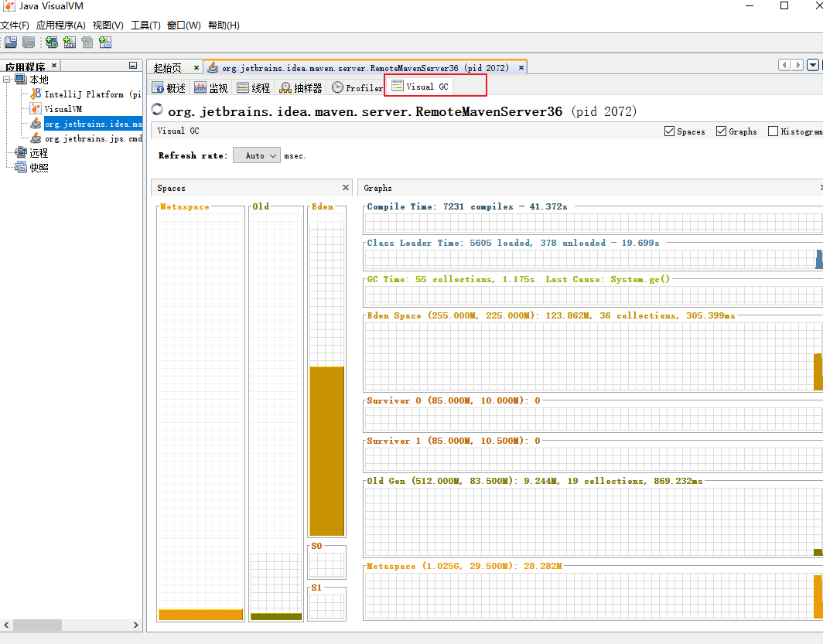Click the Threads tab icon
Screen dimensions: 823x644
pyautogui.click(x=243, y=87)
